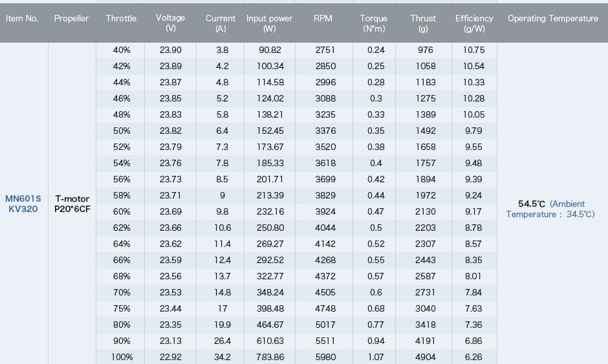The image size is (608, 364).
Task: Click the Item No. column header
Action: coord(22,18)
